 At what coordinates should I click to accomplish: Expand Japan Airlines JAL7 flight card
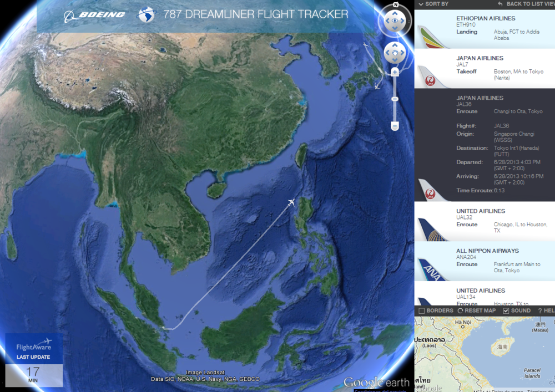click(485, 69)
